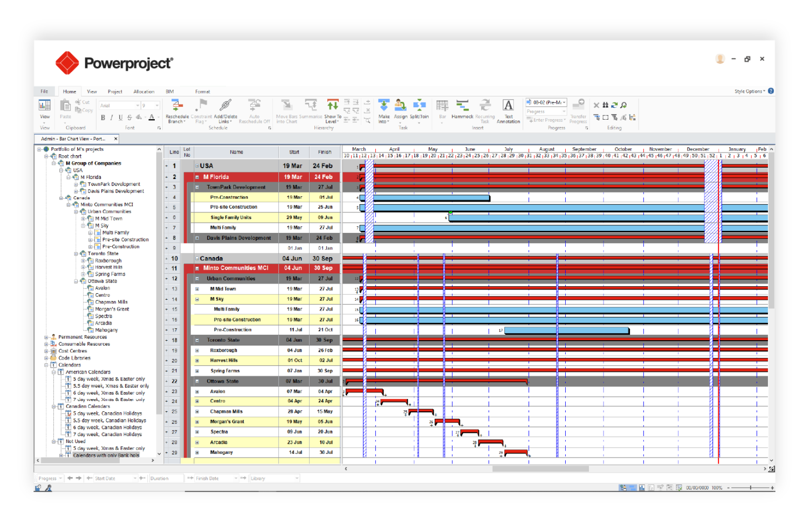The width and height of the screenshot is (809, 532).
Task: Apply bold formatting in the Font group
Action: click(x=102, y=118)
